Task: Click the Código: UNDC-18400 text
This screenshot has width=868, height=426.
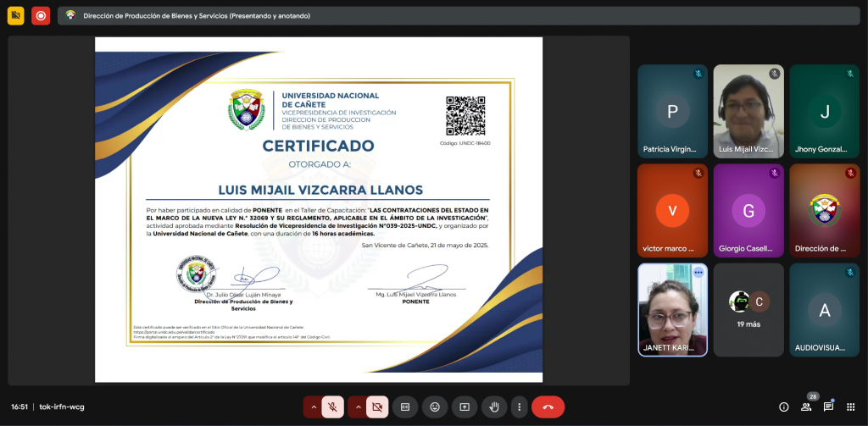Action: 465,143
